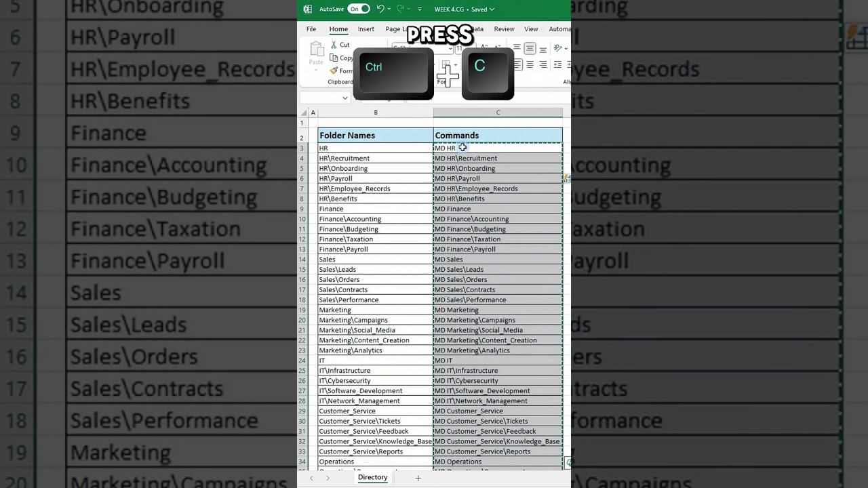The width and height of the screenshot is (868, 488).
Task: Open the Borders dropdown arrow
Action: tap(454, 64)
